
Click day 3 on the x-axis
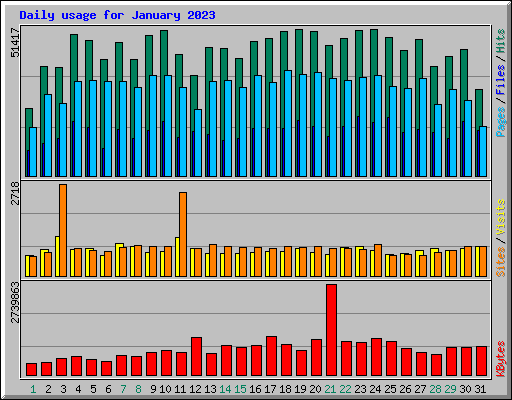63,389
